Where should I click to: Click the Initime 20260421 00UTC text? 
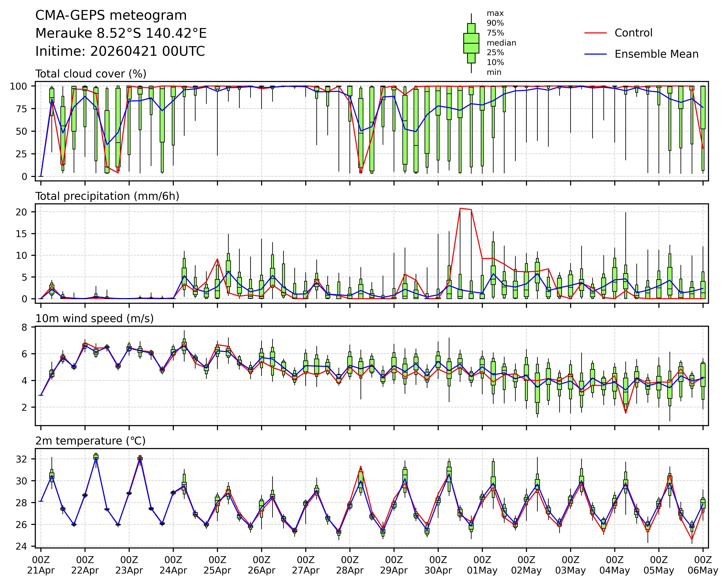pos(120,51)
